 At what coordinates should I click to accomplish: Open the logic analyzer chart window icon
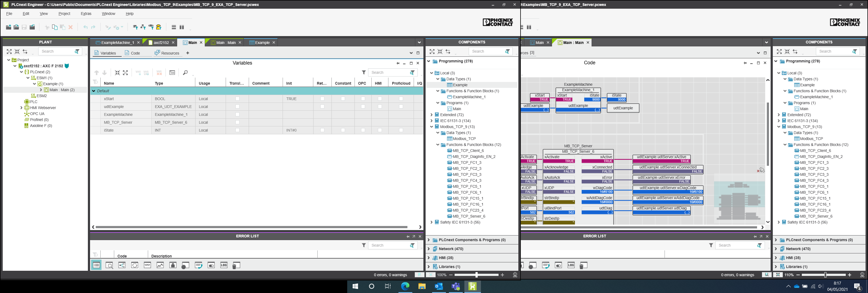coord(160,265)
